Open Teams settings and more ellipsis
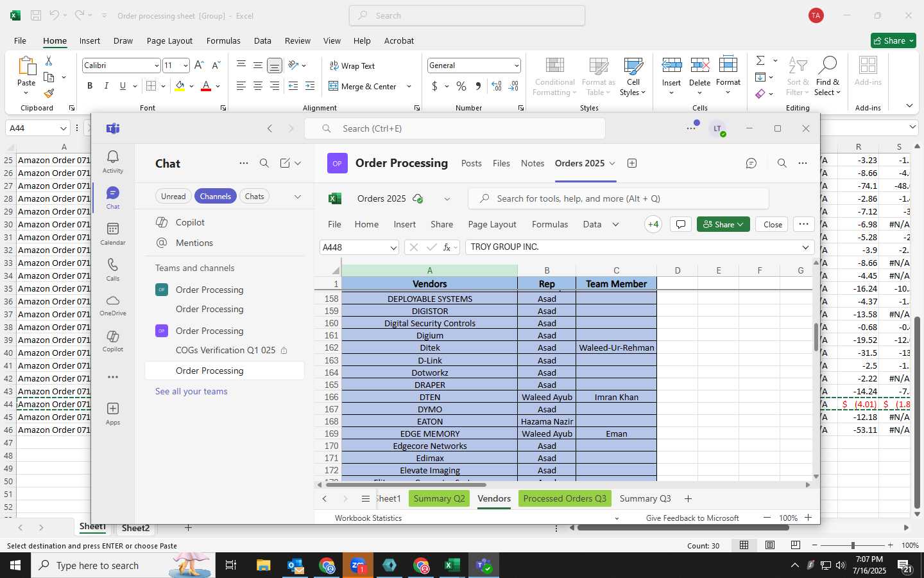Screen dimensions: 924x578 click(x=690, y=128)
